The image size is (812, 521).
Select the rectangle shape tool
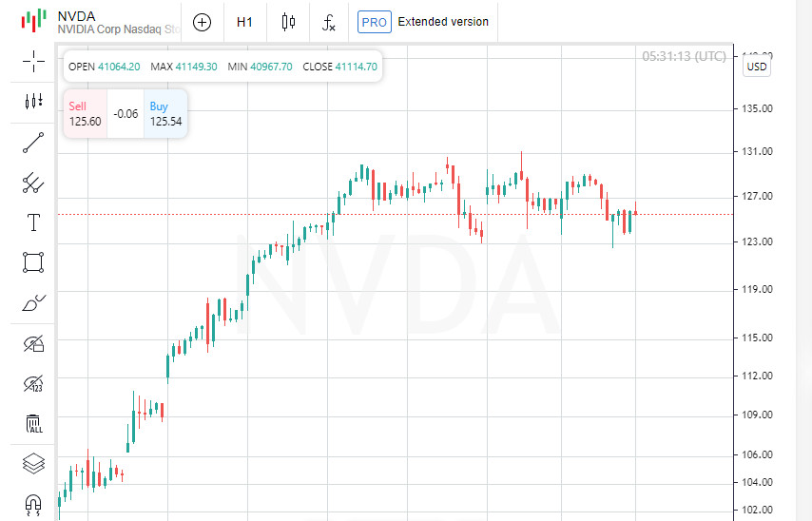tap(33, 262)
